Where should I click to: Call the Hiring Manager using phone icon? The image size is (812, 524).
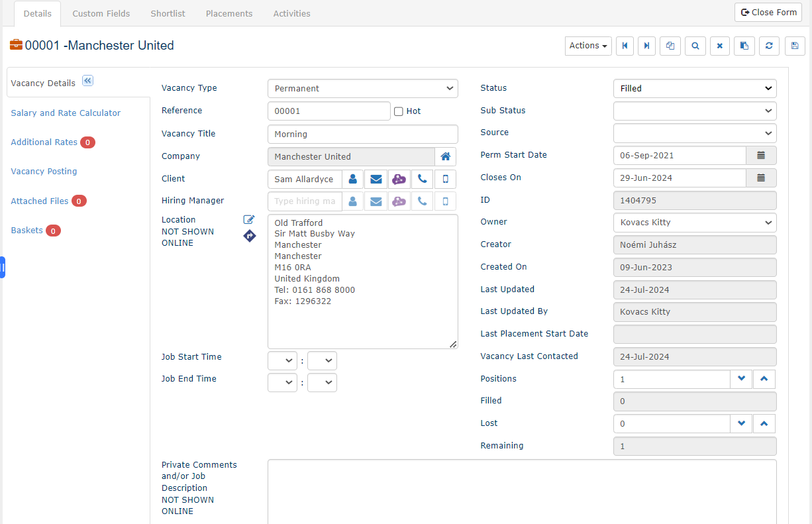[422, 201]
